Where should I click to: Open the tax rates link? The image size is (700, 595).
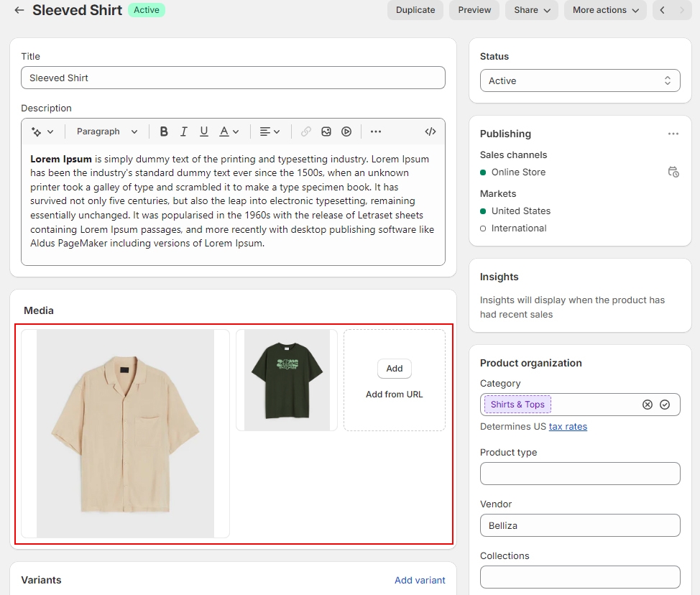(x=568, y=426)
